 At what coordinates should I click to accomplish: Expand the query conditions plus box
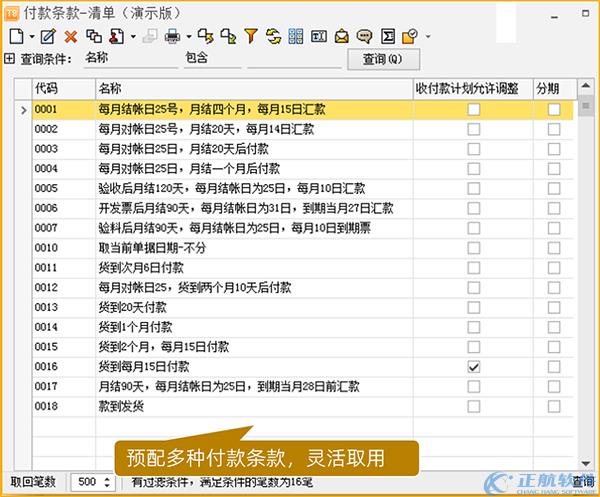10,59
